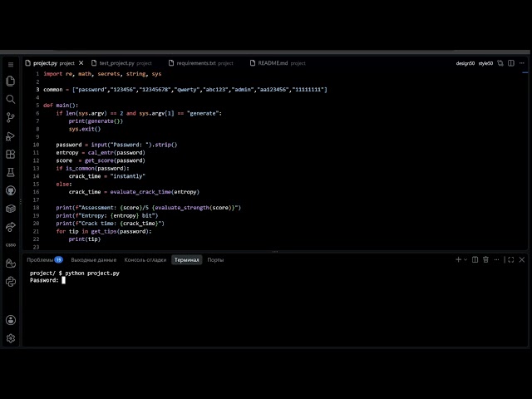Click the terminal Password prompt input

(x=63, y=280)
